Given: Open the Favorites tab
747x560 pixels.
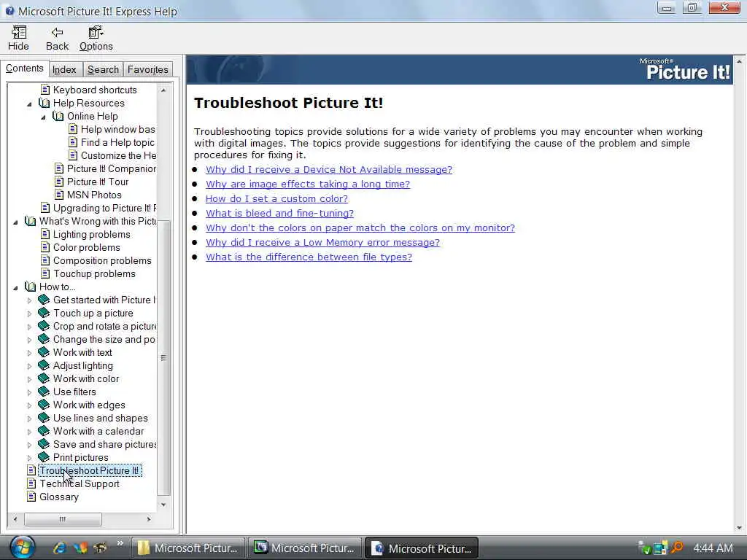Looking at the screenshot, I should click(147, 69).
